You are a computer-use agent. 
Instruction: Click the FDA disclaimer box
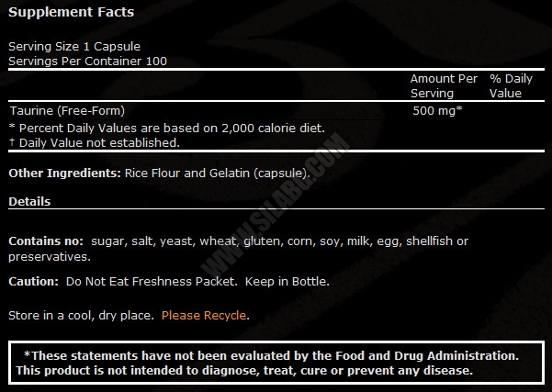(x=276, y=363)
